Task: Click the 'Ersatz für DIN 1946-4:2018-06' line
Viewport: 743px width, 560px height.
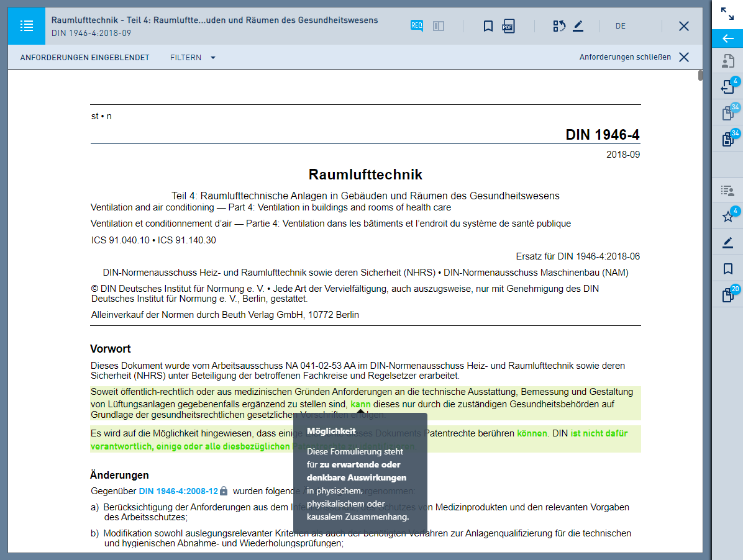Action: tap(578, 256)
